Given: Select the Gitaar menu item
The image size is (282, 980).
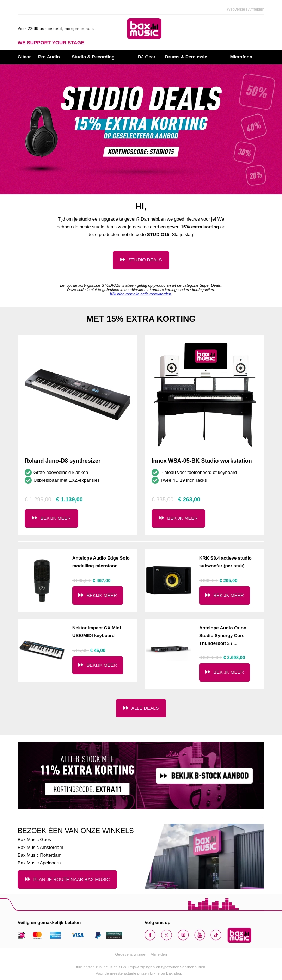Looking at the screenshot, I should point(24,57).
